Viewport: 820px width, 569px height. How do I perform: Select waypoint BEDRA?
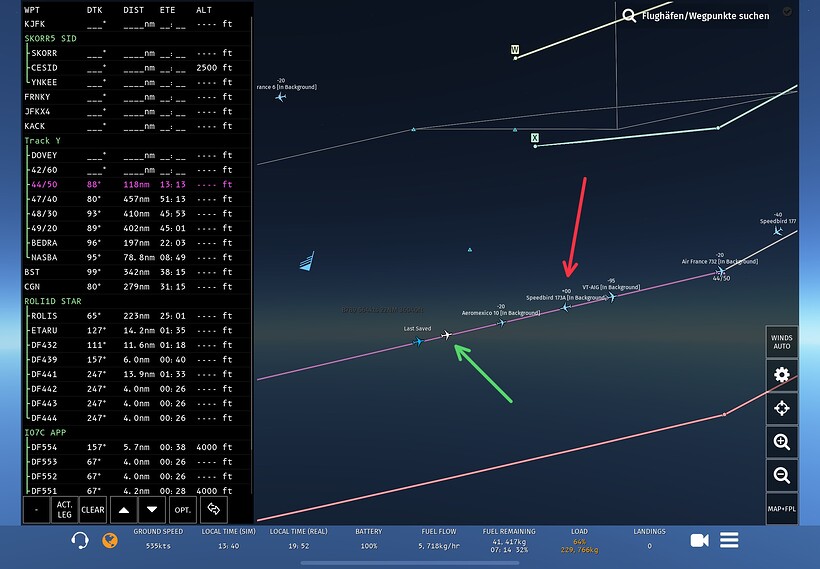click(x=137, y=243)
